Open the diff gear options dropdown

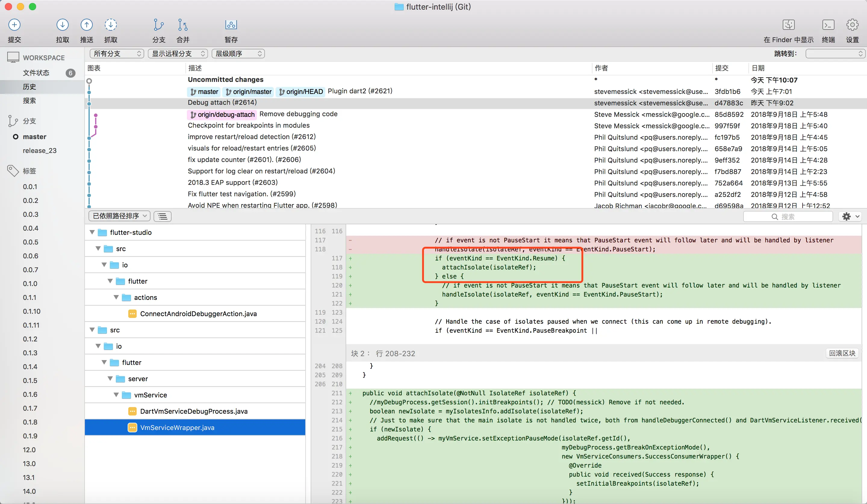click(850, 216)
